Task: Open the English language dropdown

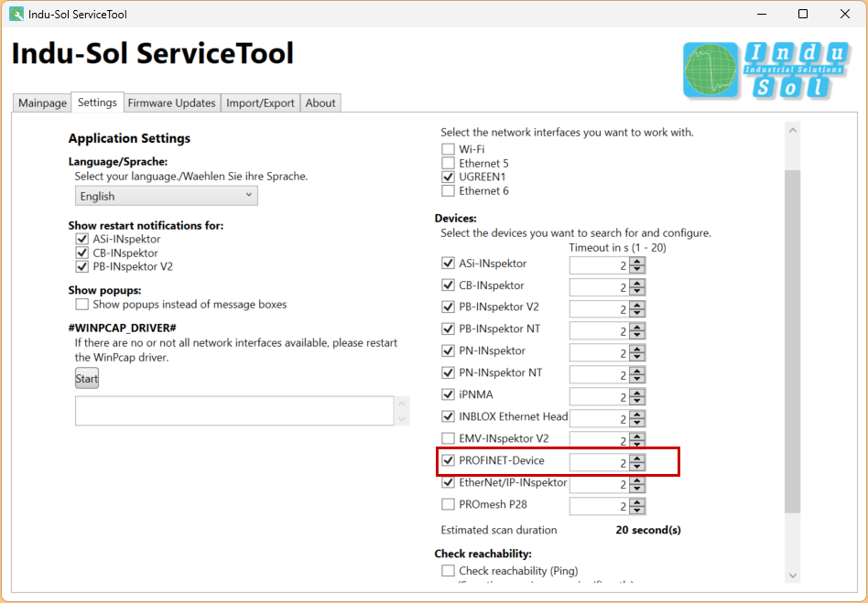Action: coord(166,196)
